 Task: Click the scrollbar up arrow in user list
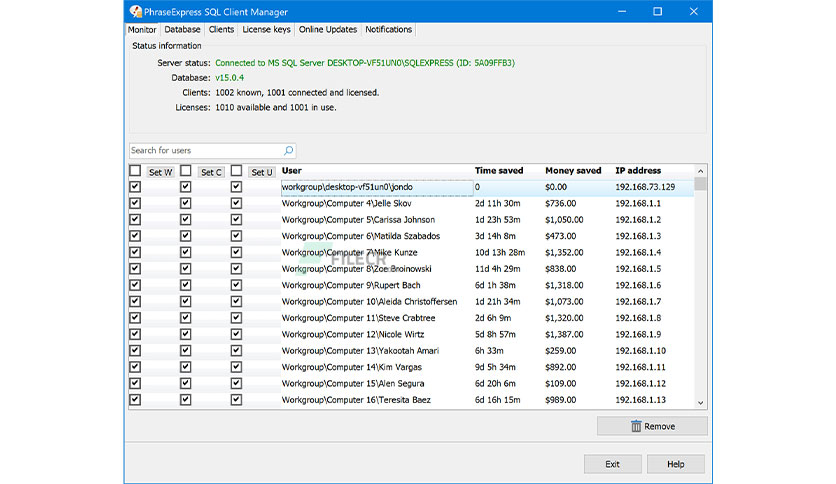700,171
